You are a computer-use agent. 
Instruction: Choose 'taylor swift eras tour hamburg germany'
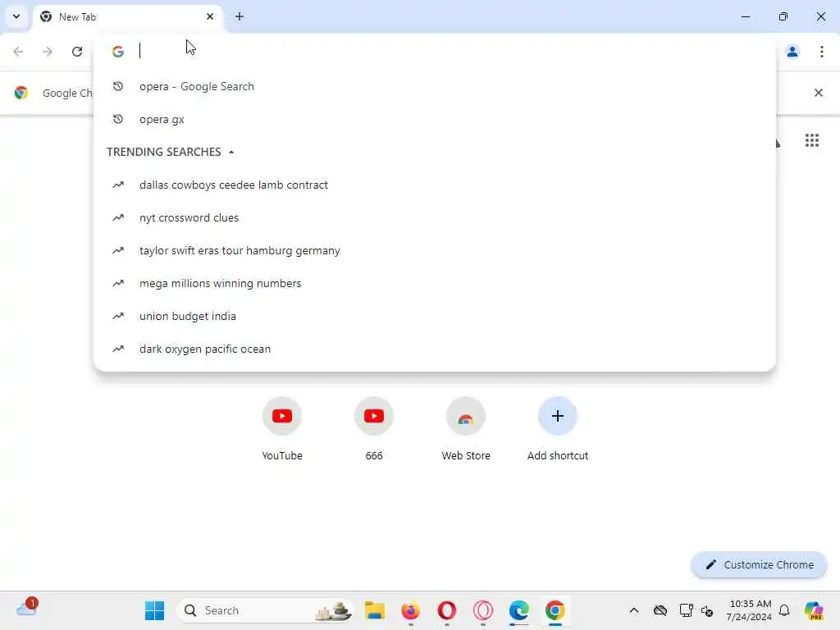435,250
